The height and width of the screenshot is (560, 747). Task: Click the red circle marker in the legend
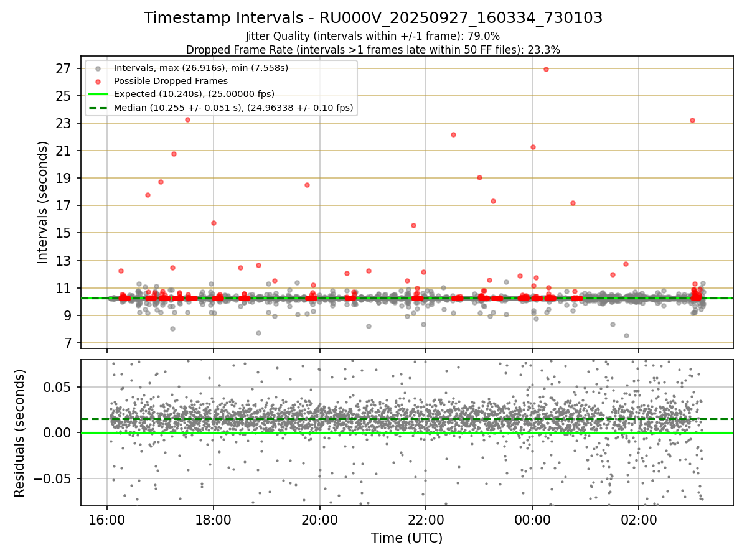tap(98, 81)
